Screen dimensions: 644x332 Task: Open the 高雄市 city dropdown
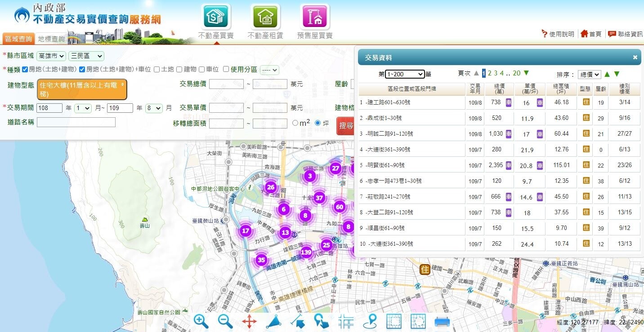(51, 56)
